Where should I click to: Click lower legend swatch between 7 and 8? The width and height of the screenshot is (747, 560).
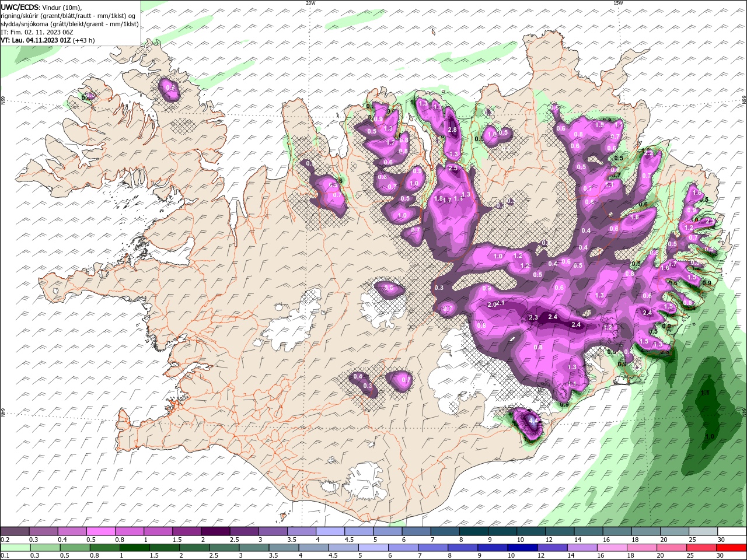point(432,548)
